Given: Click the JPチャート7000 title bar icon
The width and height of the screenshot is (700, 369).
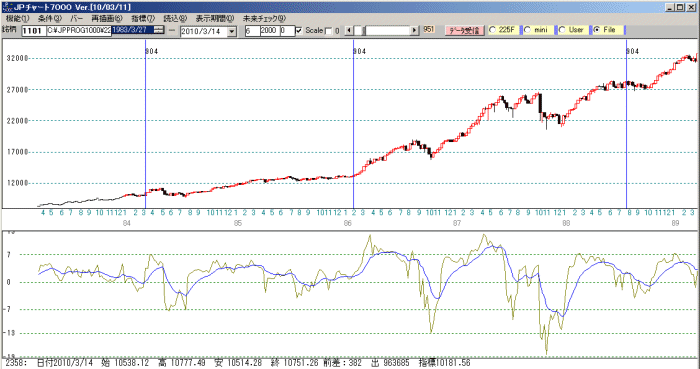Looking at the screenshot, I should pos(7,7).
